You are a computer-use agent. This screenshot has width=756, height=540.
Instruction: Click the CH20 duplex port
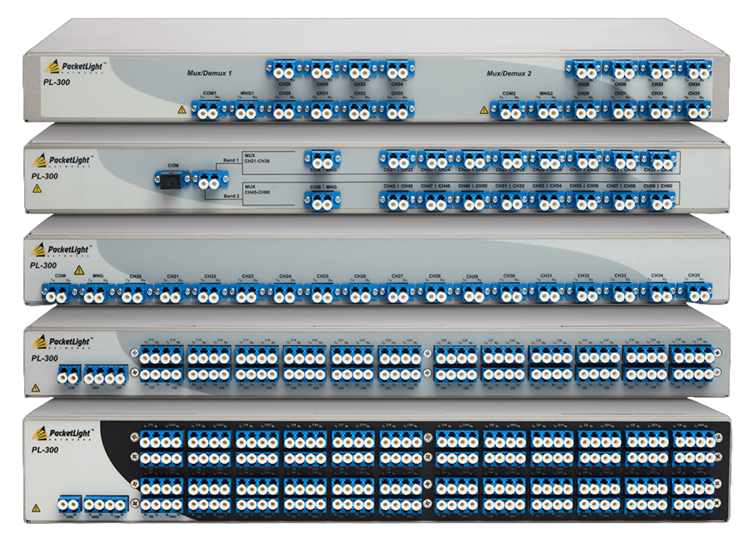[x=135, y=293]
